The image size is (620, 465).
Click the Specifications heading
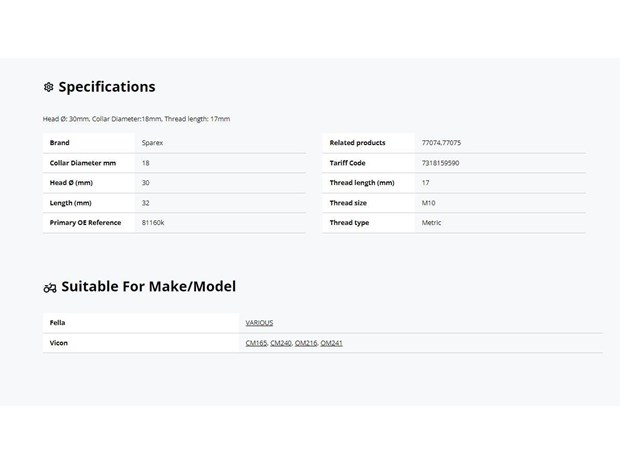coord(107,87)
